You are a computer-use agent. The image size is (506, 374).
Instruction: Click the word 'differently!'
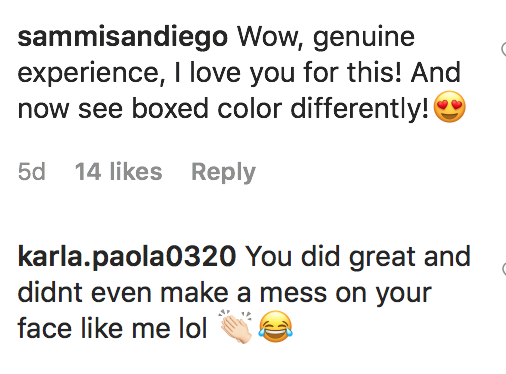click(x=360, y=108)
